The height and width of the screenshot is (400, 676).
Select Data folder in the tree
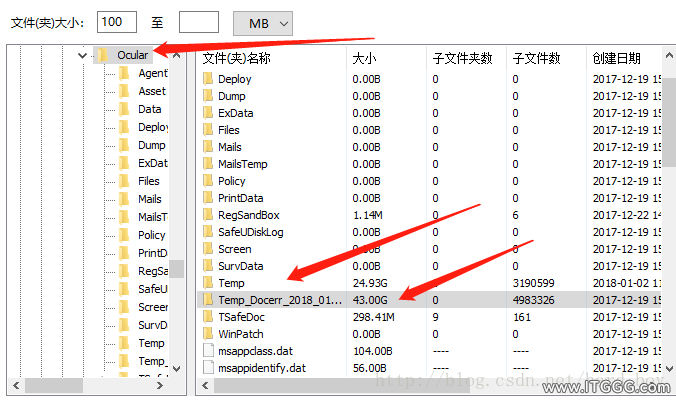click(x=150, y=109)
